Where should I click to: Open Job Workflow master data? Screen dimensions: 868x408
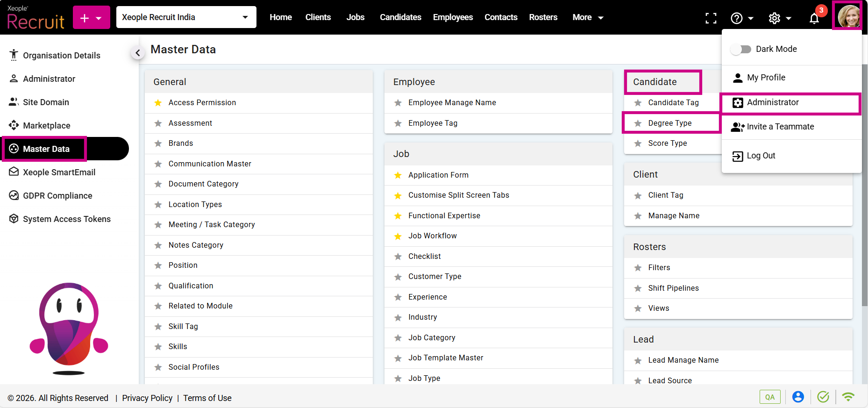(432, 236)
